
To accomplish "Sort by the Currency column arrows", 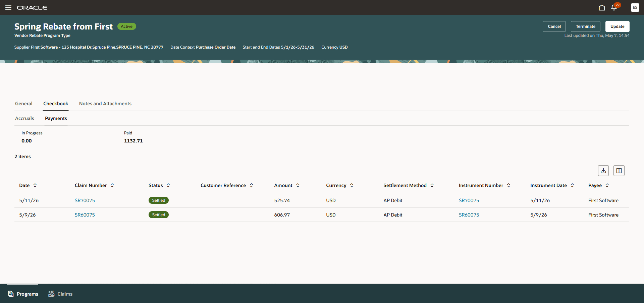I will coord(352,185).
